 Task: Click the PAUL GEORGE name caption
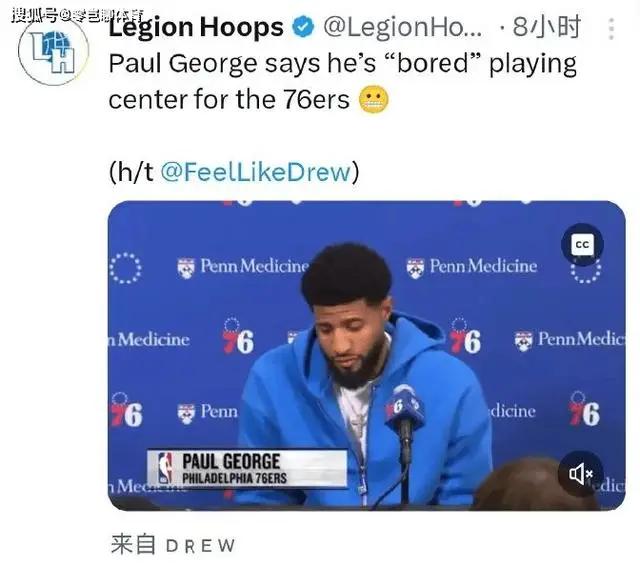point(231,462)
